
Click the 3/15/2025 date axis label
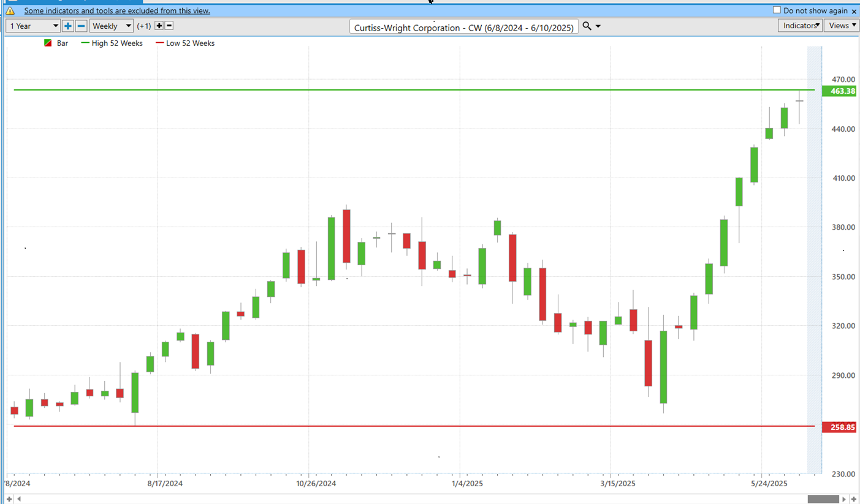click(x=617, y=483)
